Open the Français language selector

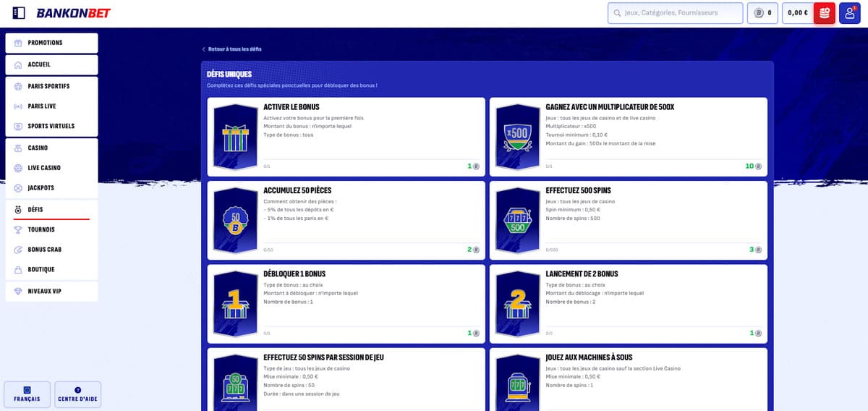pos(27,394)
